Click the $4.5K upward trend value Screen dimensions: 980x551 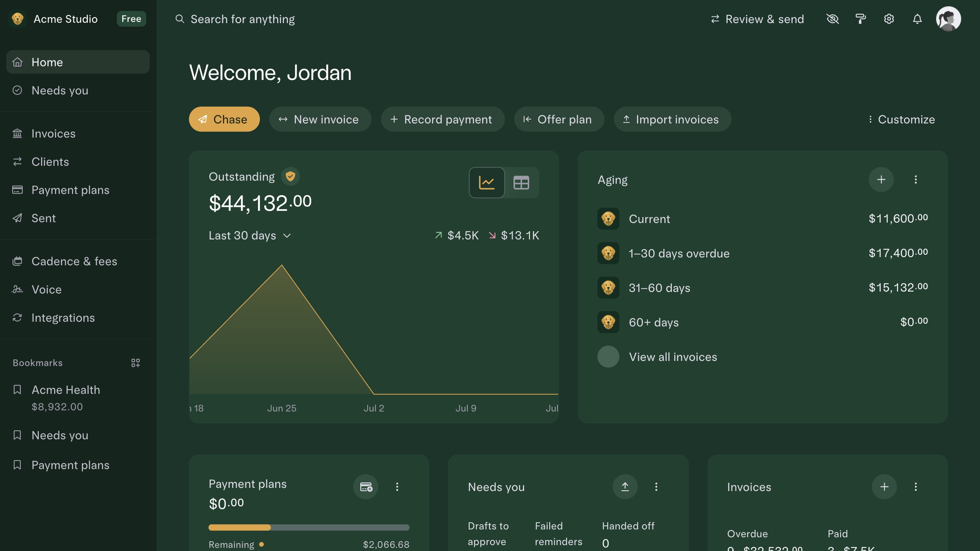(x=457, y=236)
